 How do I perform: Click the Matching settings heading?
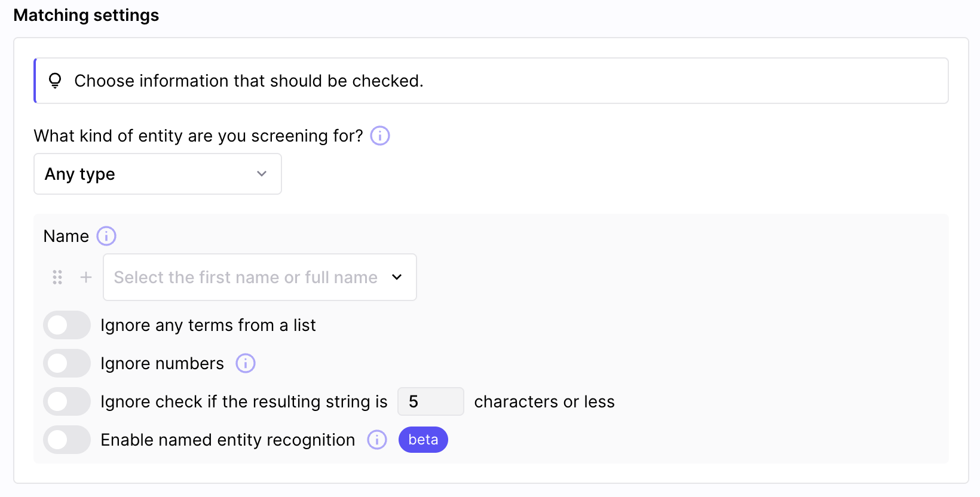(x=86, y=15)
